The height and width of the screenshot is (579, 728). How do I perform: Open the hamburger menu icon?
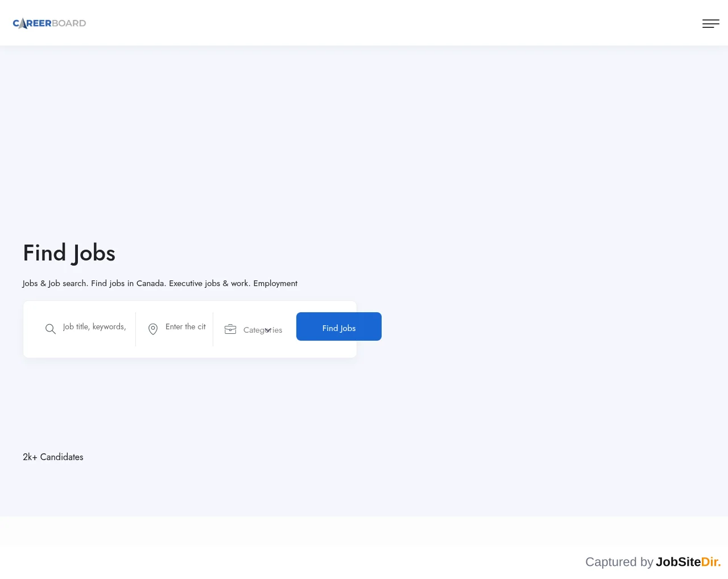pos(711,23)
